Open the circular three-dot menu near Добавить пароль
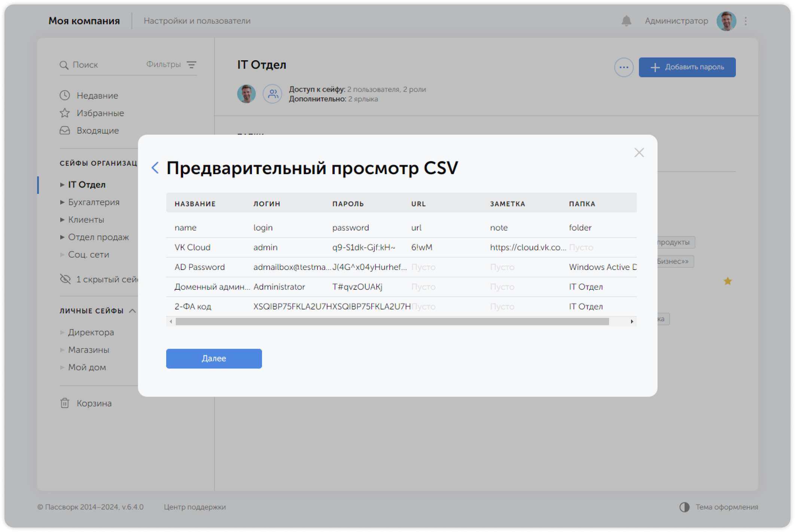 point(623,67)
